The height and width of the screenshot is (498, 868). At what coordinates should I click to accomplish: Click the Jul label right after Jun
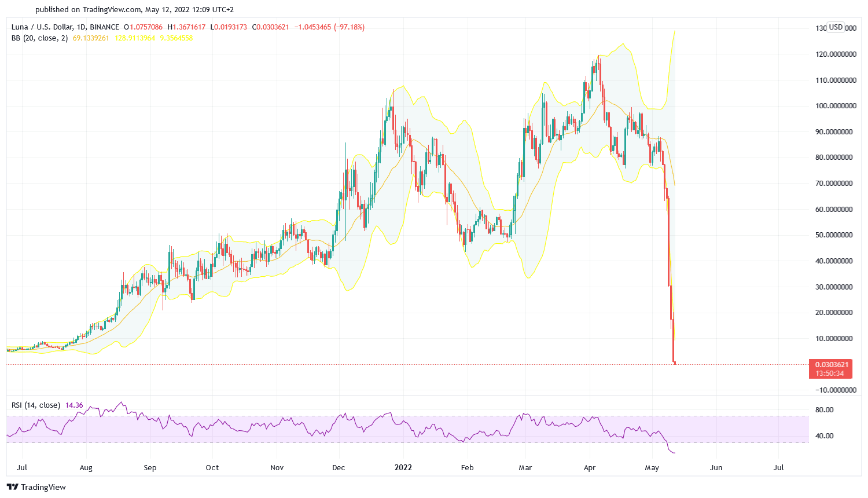(779, 468)
